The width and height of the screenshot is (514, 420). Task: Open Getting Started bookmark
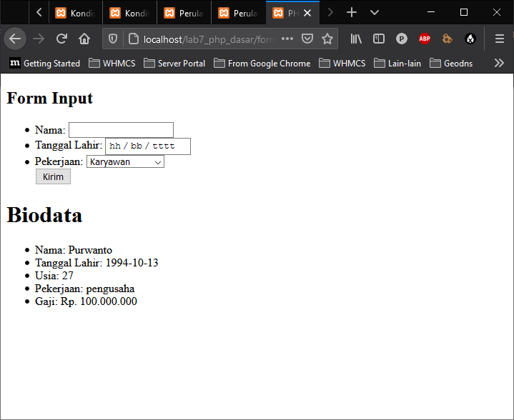pos(45,64)
